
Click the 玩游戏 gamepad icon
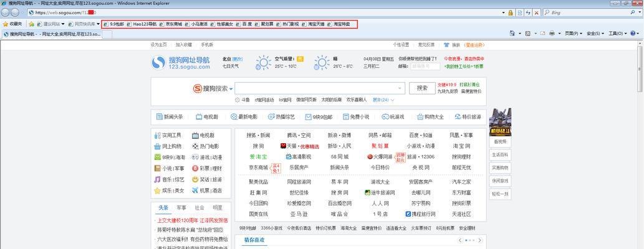[x=385, y=117]
